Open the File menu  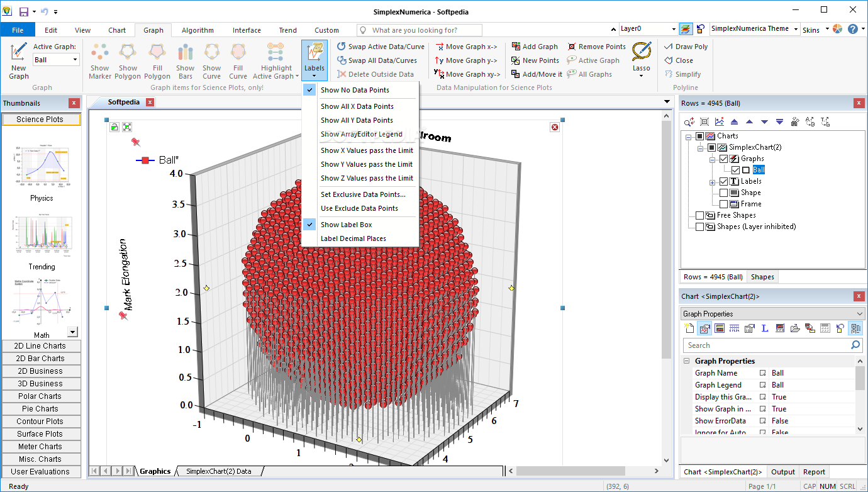[18, 30]
